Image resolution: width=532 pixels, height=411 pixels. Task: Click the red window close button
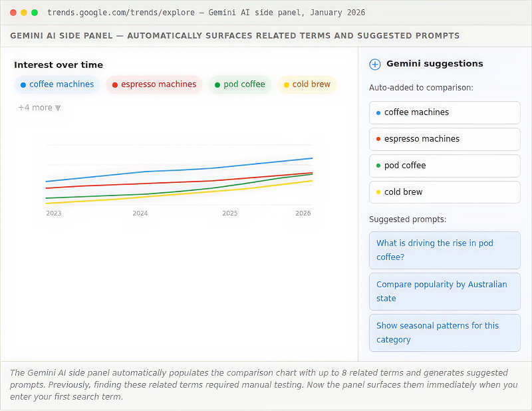click(13, 13)
